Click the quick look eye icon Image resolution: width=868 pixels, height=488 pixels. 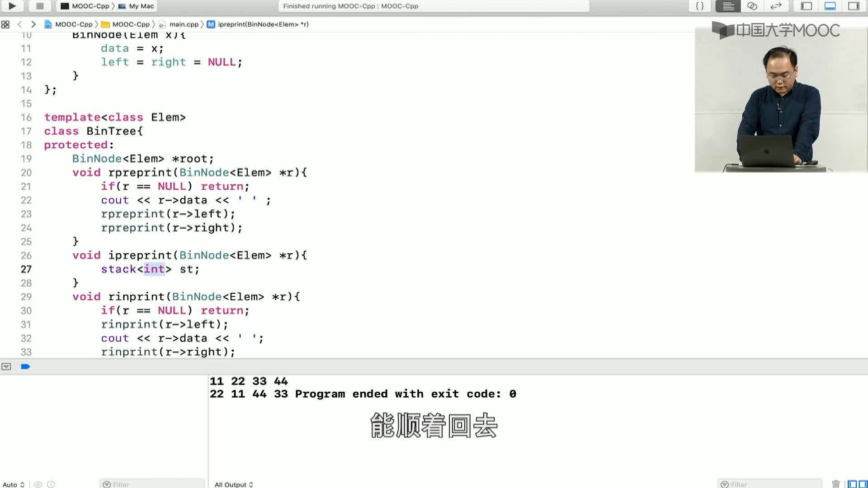pos(38,484)
